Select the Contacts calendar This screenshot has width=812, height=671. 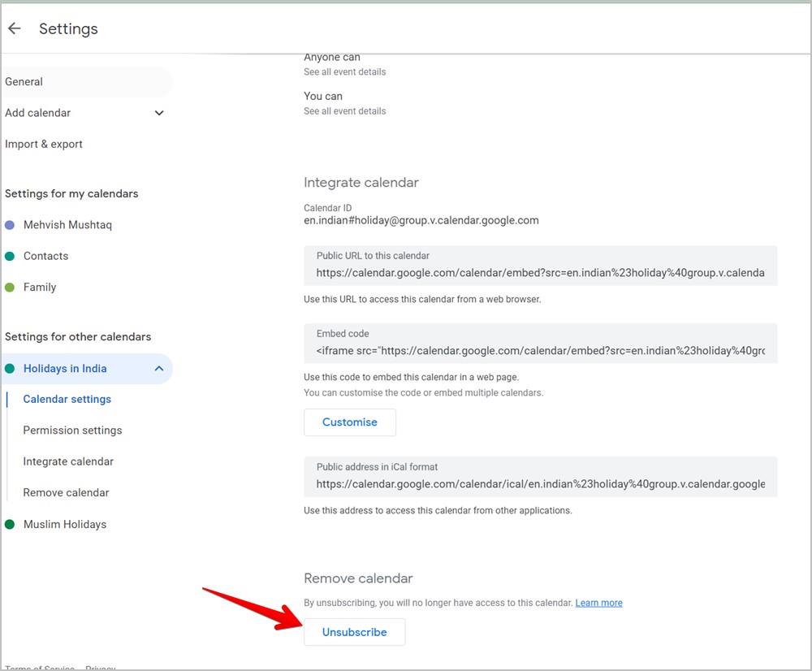pos(45,256)
